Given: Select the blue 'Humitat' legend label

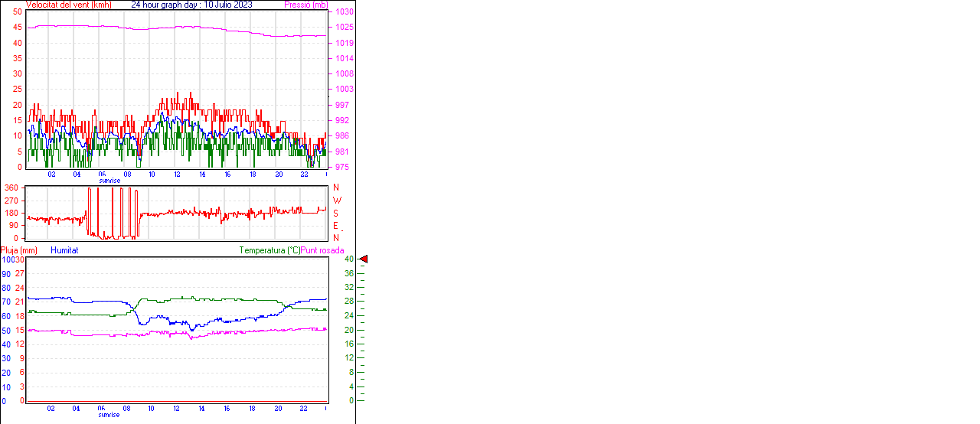Looking at the screenshot, I should tap(64, 250).
